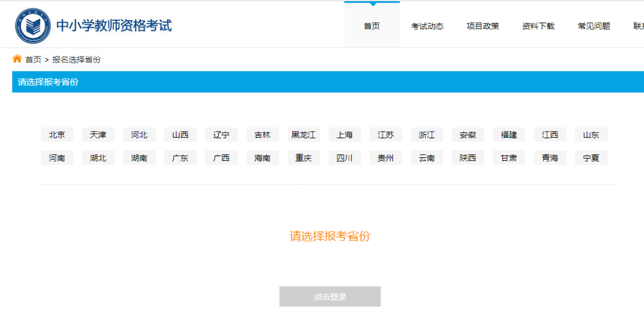Select 北京 province button
Screen dimensions: 644x317
click(x=57, y=135)
